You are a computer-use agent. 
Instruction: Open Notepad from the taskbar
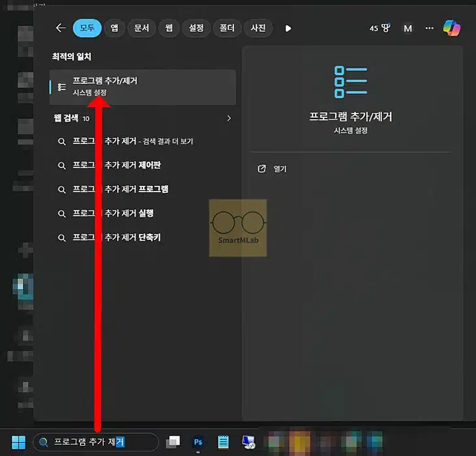click(224, 442)
